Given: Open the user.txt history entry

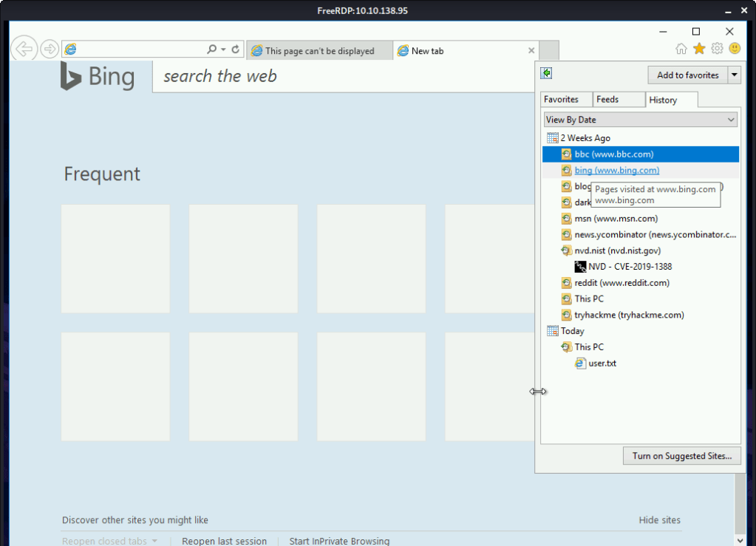Looking at the screenshot, I should (602, 364).
